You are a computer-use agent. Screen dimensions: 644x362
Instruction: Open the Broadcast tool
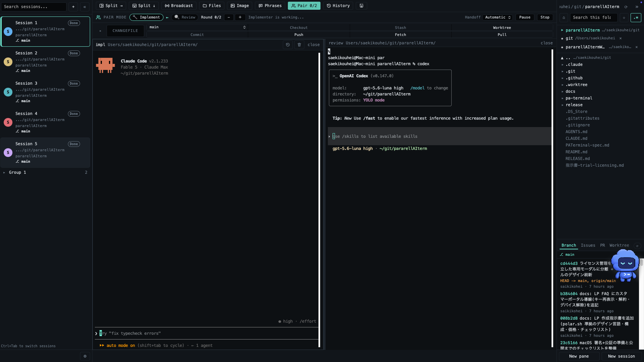tap(179, 6)
